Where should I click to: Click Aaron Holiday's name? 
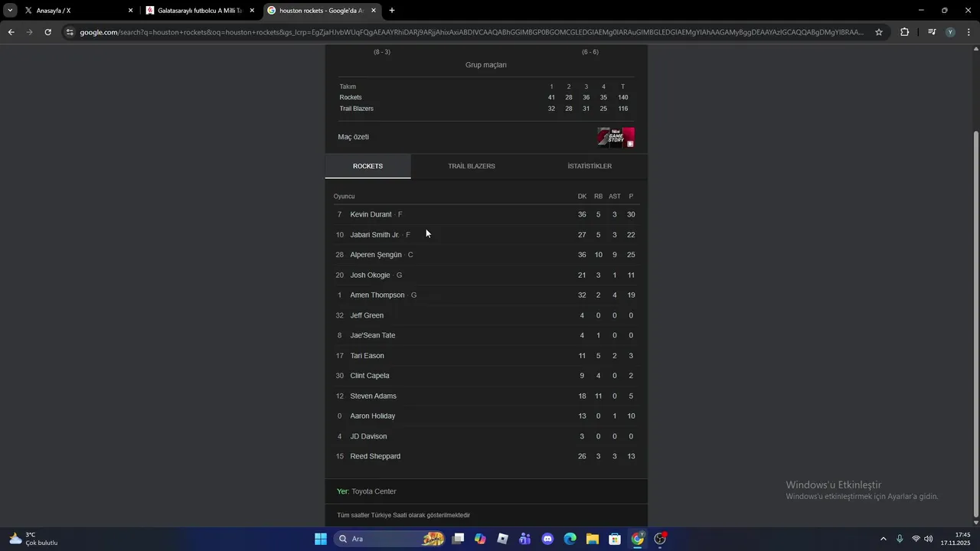point(373,416)
